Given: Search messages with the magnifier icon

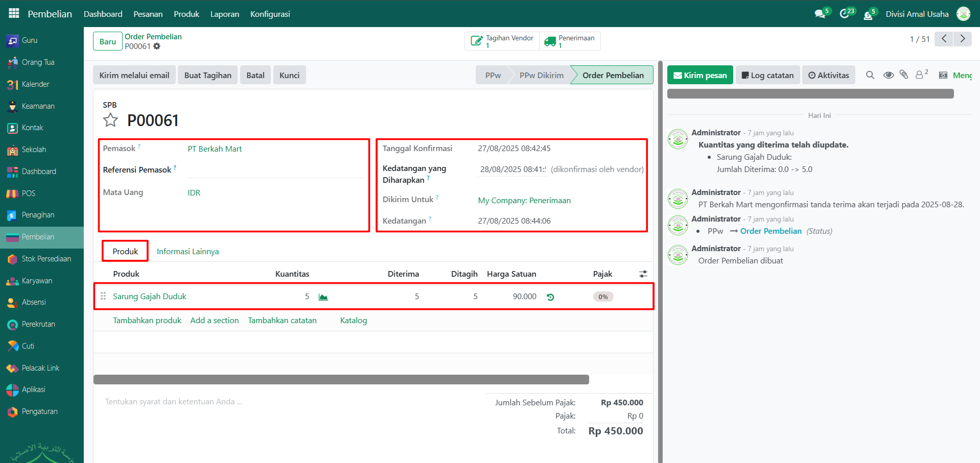Looking at the screenshot, I should pyautogui.click(x=870, y=75).
